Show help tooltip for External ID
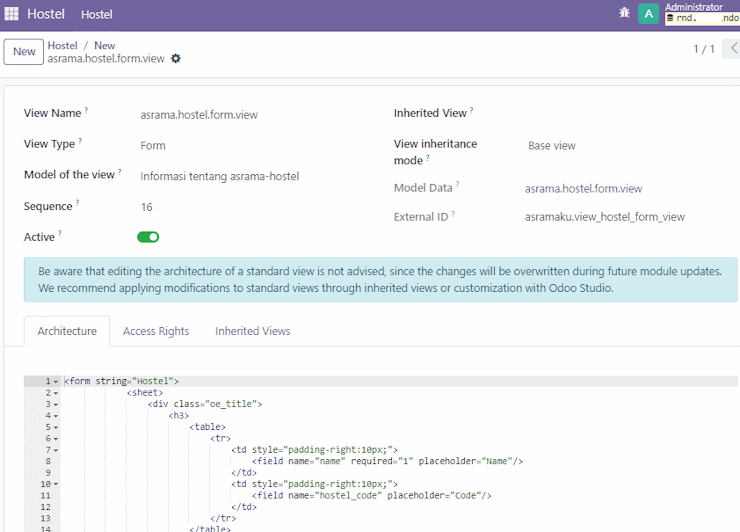 click(453, 214)
